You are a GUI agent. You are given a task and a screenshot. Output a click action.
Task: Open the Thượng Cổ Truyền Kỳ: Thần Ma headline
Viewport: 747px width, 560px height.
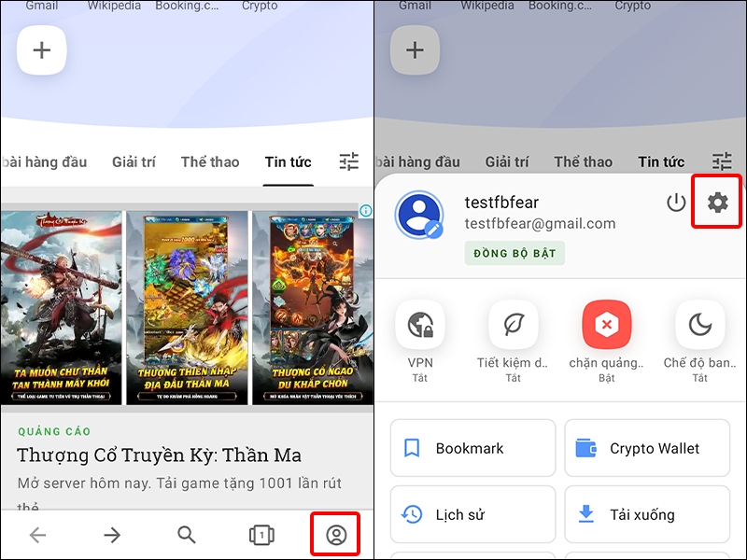[159, 455]
